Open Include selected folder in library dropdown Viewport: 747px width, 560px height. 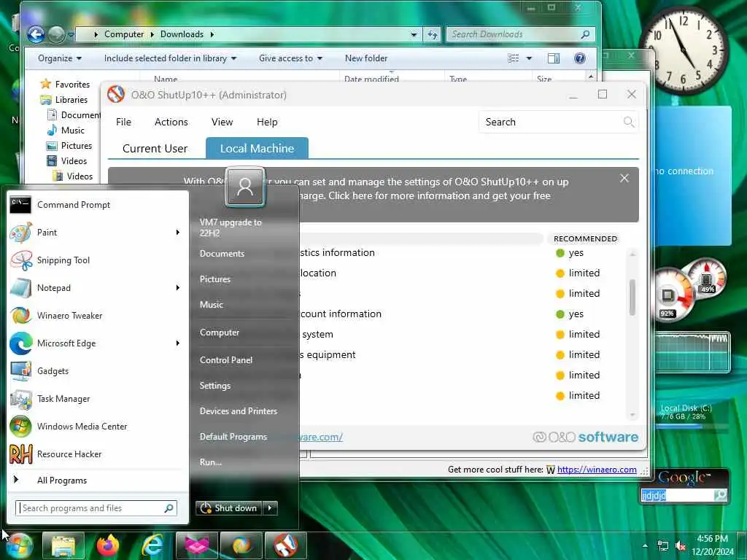[x=170, y=58]
